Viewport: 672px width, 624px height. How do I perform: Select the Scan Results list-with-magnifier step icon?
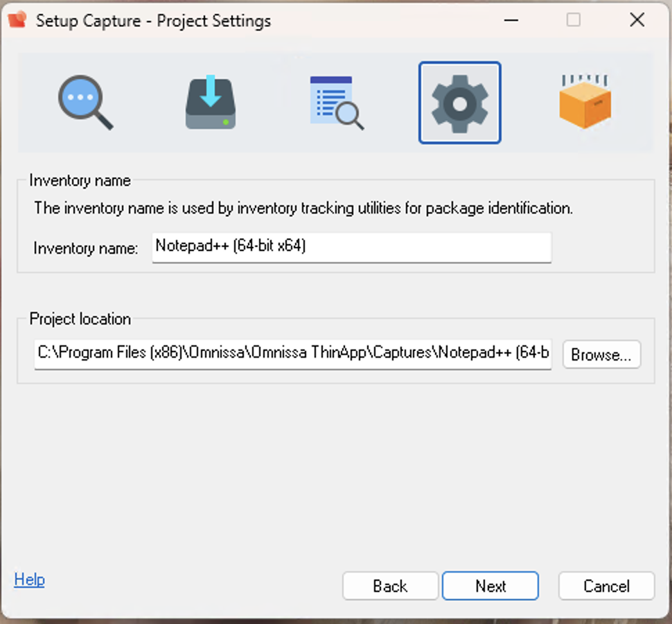335,101
